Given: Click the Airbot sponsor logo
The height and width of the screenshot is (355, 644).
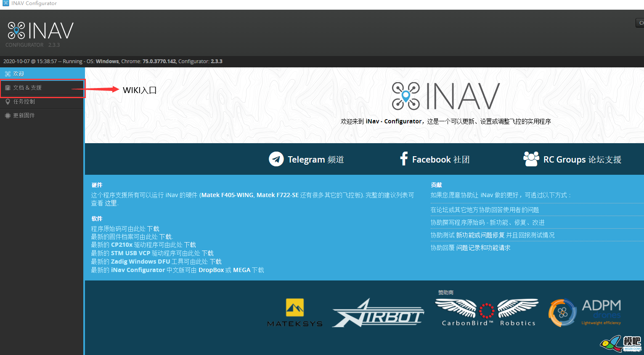Looking at the screenshot, I should click(378, 313).
